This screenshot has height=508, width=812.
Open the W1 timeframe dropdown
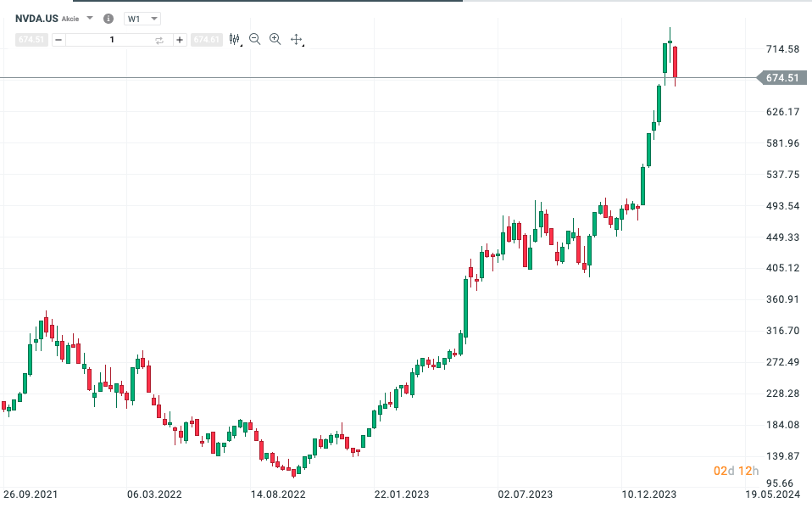point(142,19)
